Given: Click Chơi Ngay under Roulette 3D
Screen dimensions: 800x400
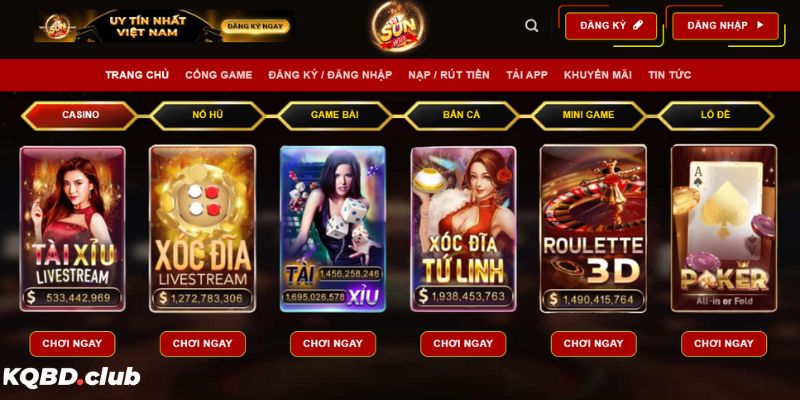Looking at the screenshot, I should point(593,344).
